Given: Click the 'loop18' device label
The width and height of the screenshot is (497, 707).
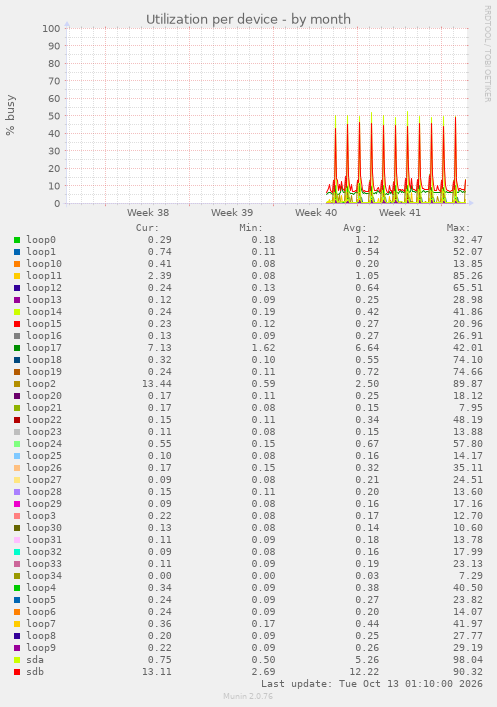Looking at the screenshot, I should (x=44, y=360).
